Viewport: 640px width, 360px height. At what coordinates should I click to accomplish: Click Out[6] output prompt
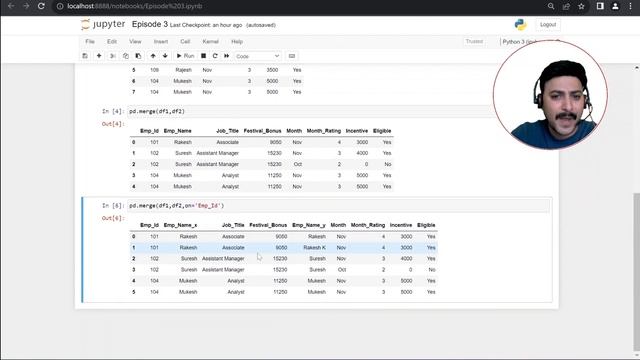point(113,218)
